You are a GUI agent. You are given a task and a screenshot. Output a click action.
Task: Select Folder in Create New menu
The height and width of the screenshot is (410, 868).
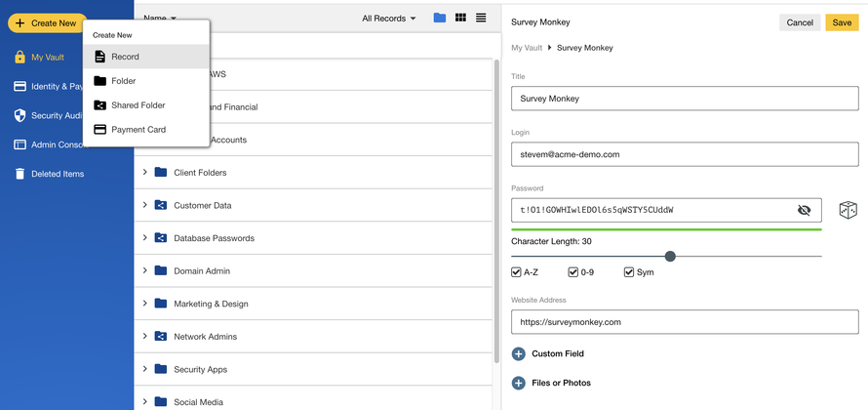click(x=146, y=81)
